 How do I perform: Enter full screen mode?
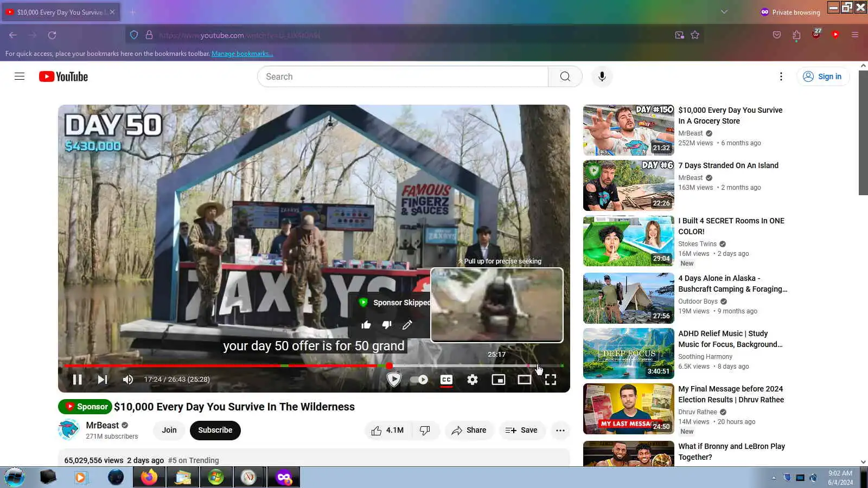550,380
